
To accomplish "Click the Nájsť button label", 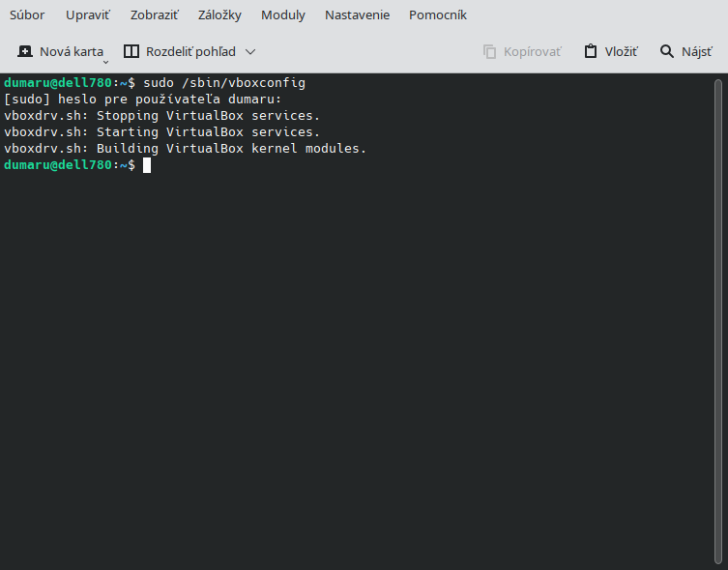I will pyautogui.click(x=696, y=51).
